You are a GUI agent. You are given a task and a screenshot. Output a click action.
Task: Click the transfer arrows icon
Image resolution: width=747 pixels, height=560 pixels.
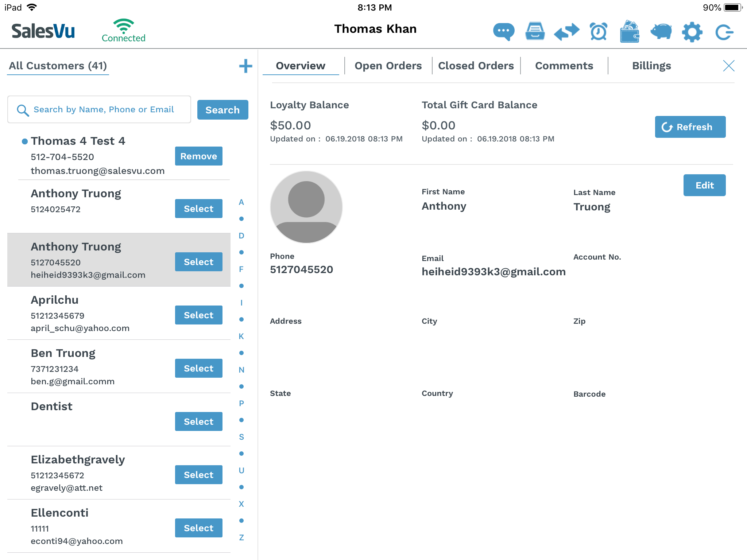[566, 32]
